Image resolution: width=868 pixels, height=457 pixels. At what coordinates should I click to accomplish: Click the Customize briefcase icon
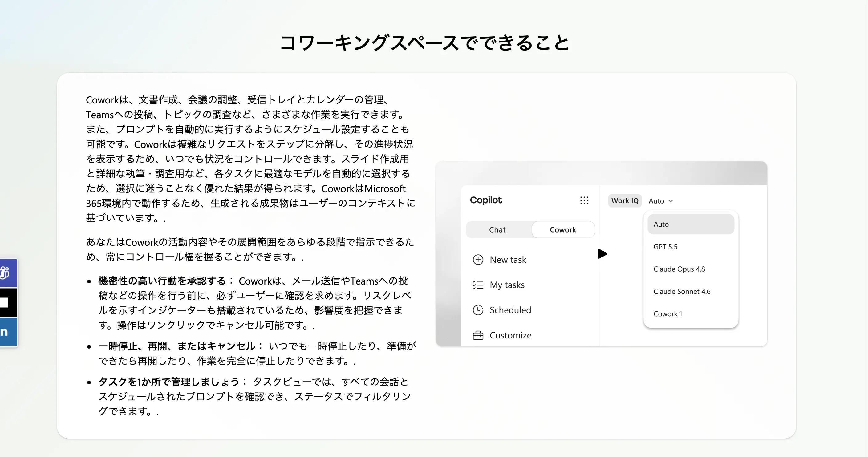point(478,335)
